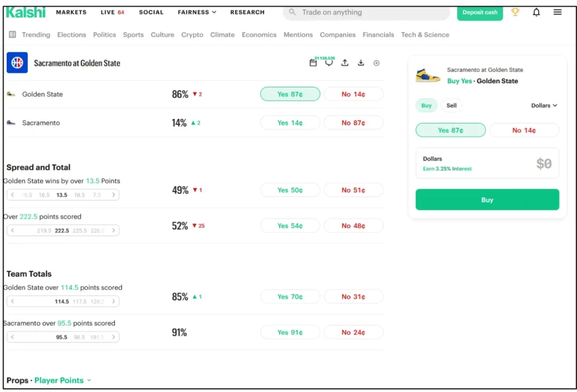Go to the Sports category
Image resolution: width=577 pixels, height=392 pixels.
coord(133,34)
